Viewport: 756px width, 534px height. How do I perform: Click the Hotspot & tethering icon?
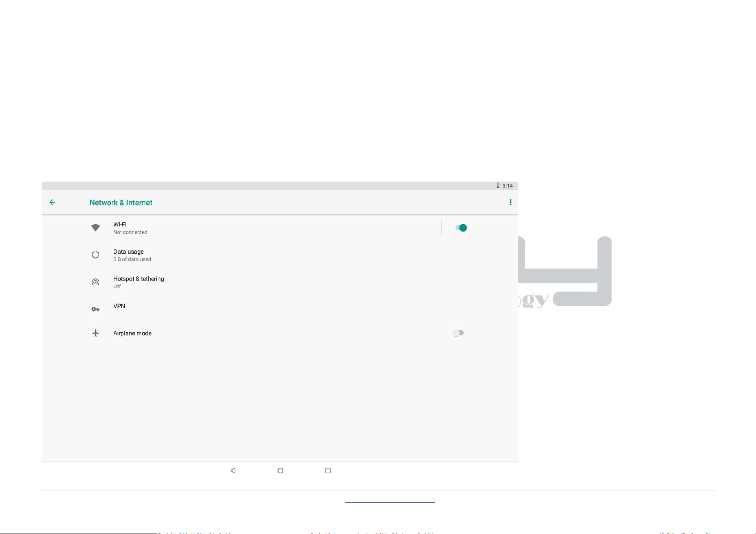[x=96, y=282]
